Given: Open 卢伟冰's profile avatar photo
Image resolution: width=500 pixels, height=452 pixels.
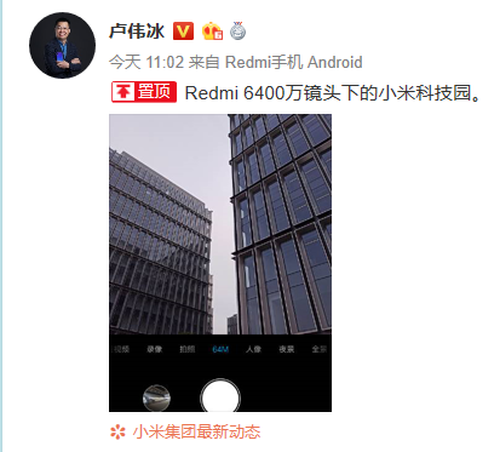Looking at the screenshot, I should pyautogui.click(x=62, y=45).
